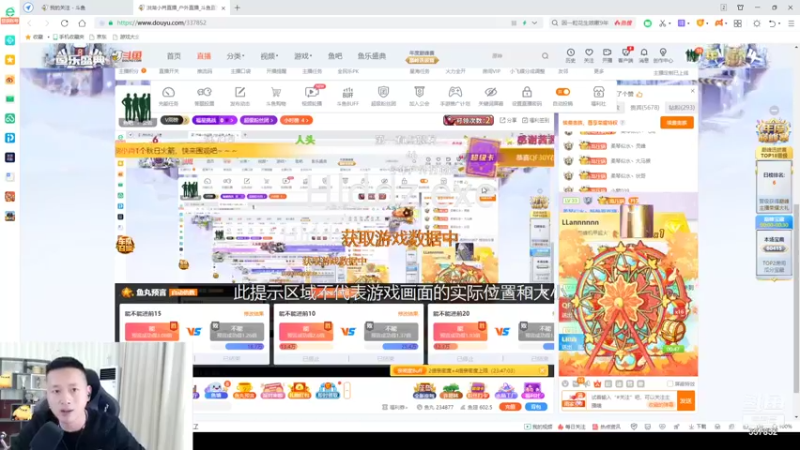Open 鱼吧 in site navigation
The image size is (800, 450).
[x=335, y=56]
